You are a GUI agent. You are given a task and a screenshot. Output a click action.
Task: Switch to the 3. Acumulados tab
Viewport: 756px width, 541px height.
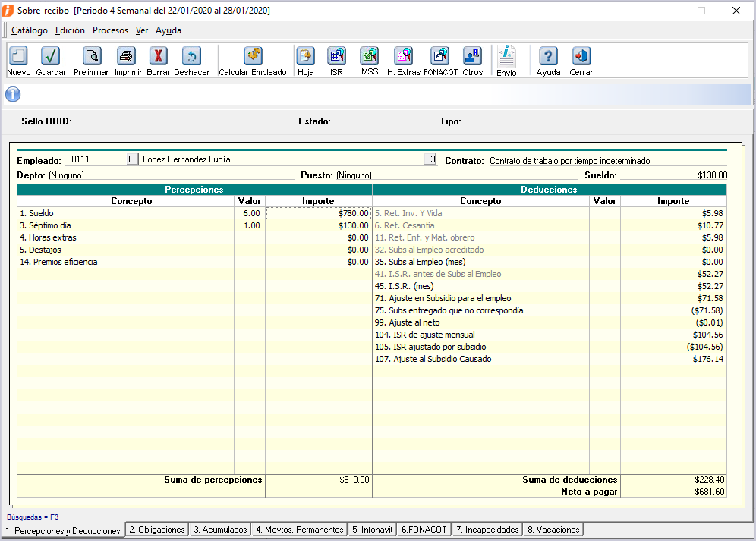(x=220, y=530)
